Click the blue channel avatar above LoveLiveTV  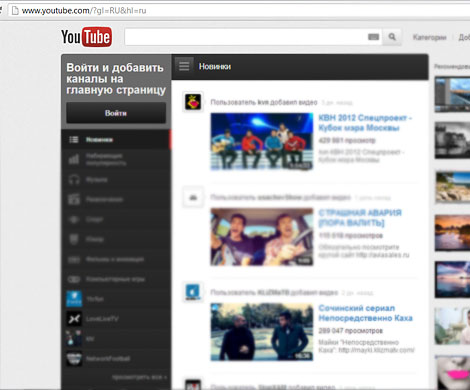point(74,299)
